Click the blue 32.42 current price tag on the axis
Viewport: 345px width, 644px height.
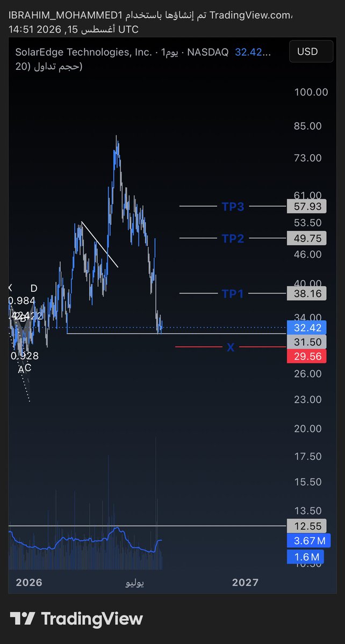[307, 327]
